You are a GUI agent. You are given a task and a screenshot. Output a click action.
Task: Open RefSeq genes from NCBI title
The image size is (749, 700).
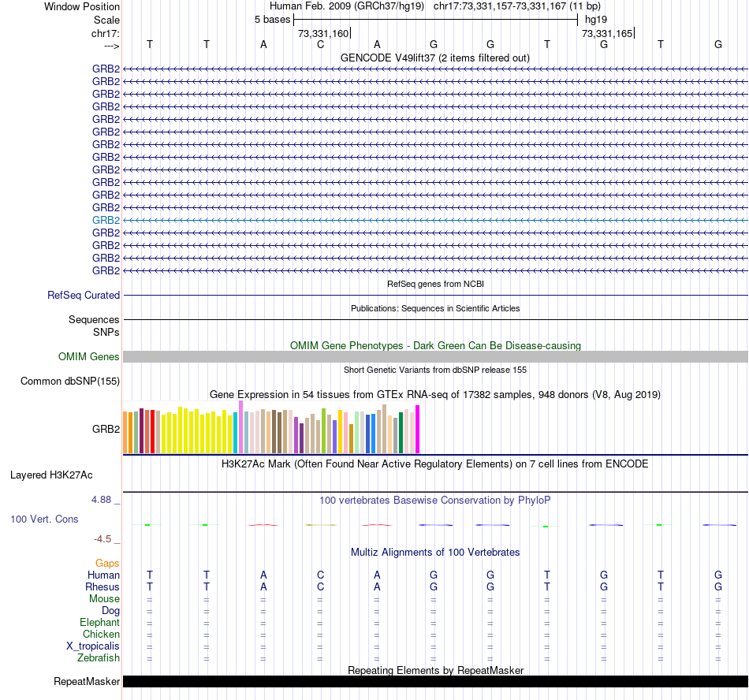coord(435,284)
